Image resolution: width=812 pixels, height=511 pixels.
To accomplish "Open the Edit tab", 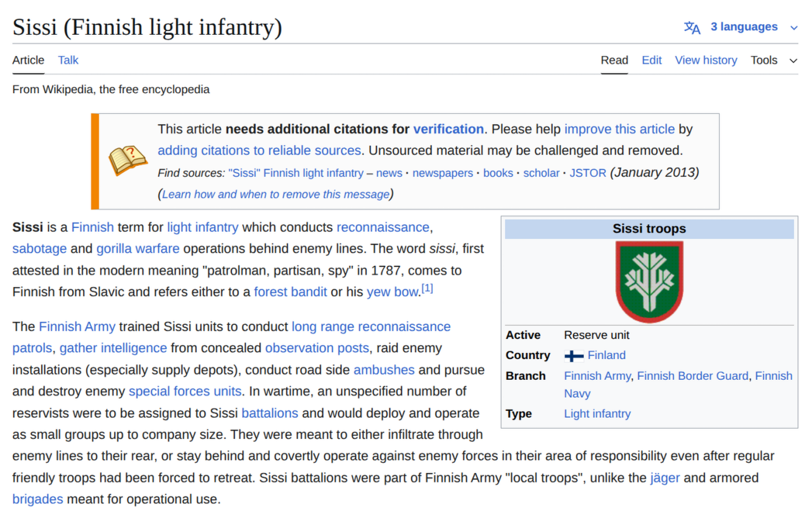I will (652, 60).
